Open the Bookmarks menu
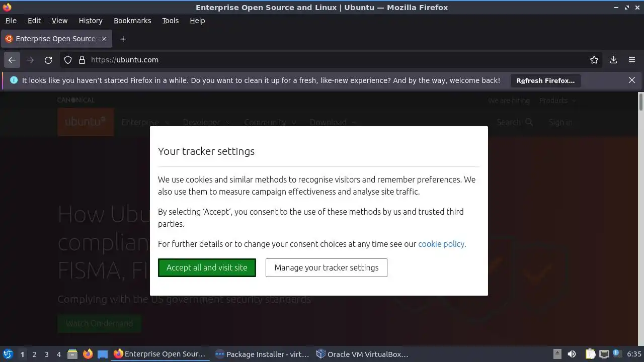The width and height of the screenshot is (644, 362). click(x=132, y=21)
